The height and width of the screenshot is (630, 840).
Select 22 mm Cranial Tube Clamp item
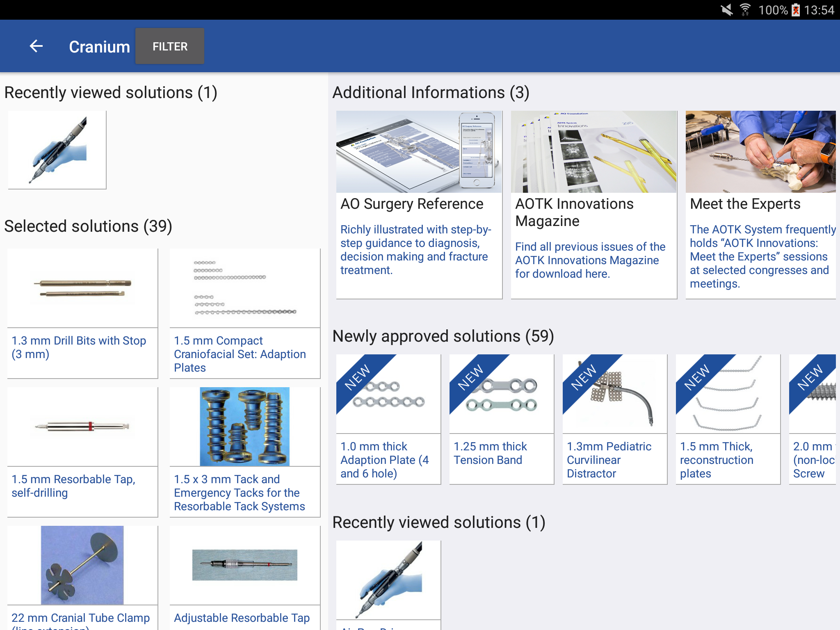point(82,578)
